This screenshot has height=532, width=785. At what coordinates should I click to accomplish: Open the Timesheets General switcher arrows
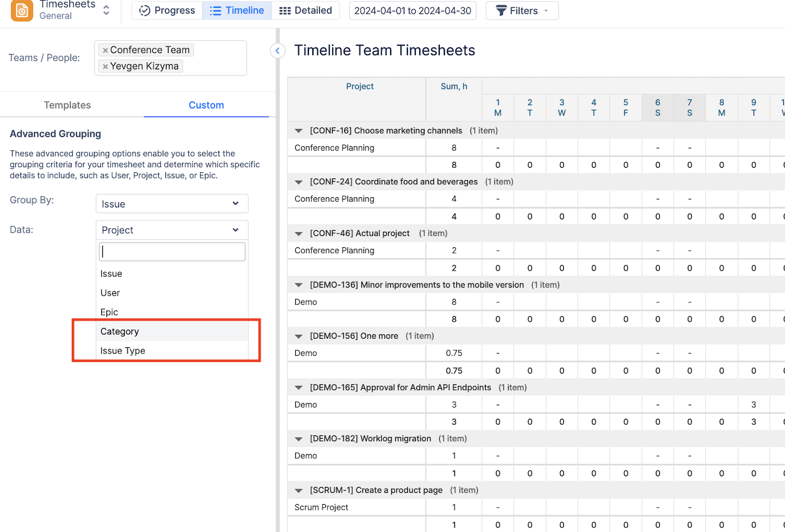(106, 10)
